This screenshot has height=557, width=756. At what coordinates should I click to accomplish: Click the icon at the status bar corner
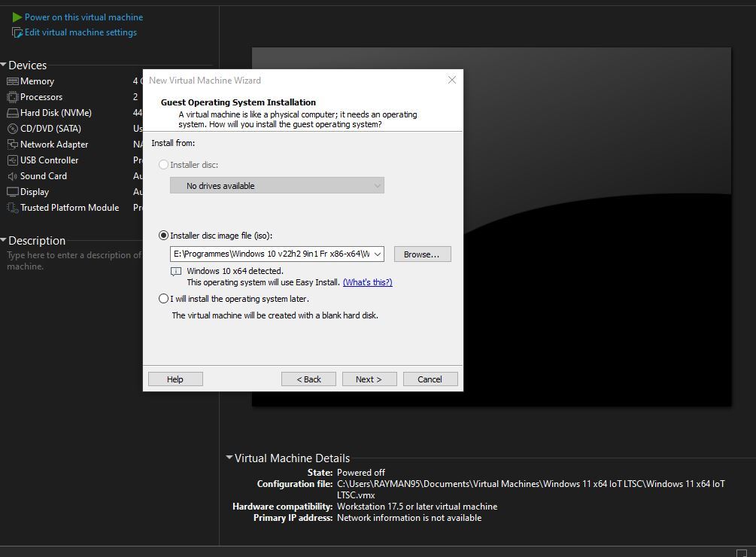pyautogui.click(x=742, y=552)
